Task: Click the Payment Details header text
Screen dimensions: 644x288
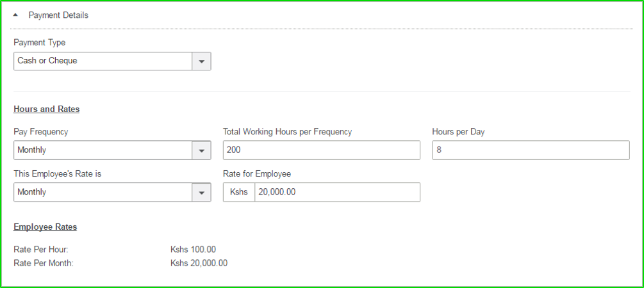Action: (58, 15)
